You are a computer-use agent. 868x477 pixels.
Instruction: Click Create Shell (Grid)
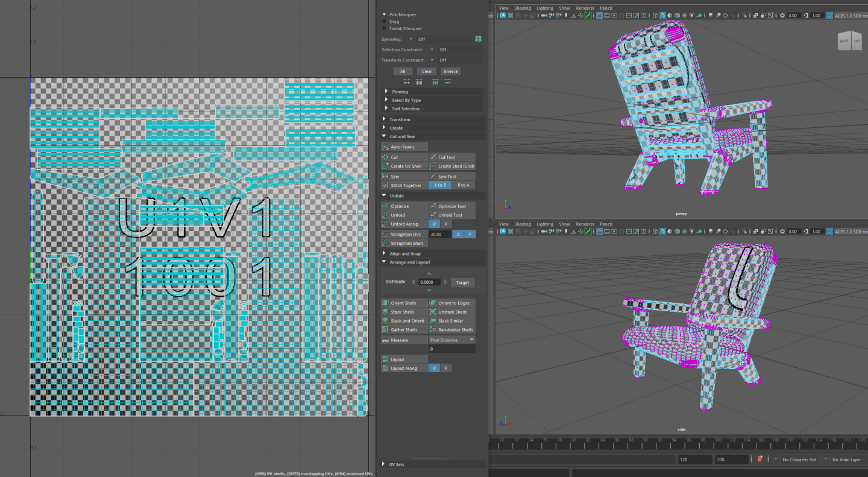pos(451,166)
